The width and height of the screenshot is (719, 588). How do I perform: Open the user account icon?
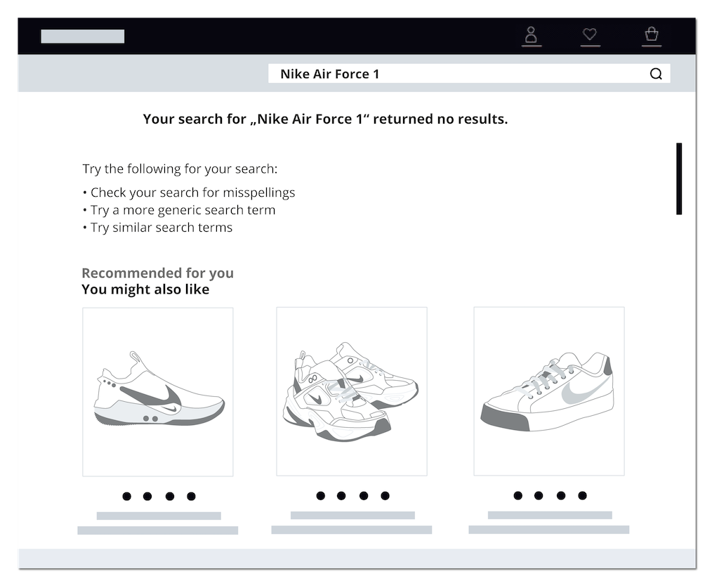tap(531, 35)
